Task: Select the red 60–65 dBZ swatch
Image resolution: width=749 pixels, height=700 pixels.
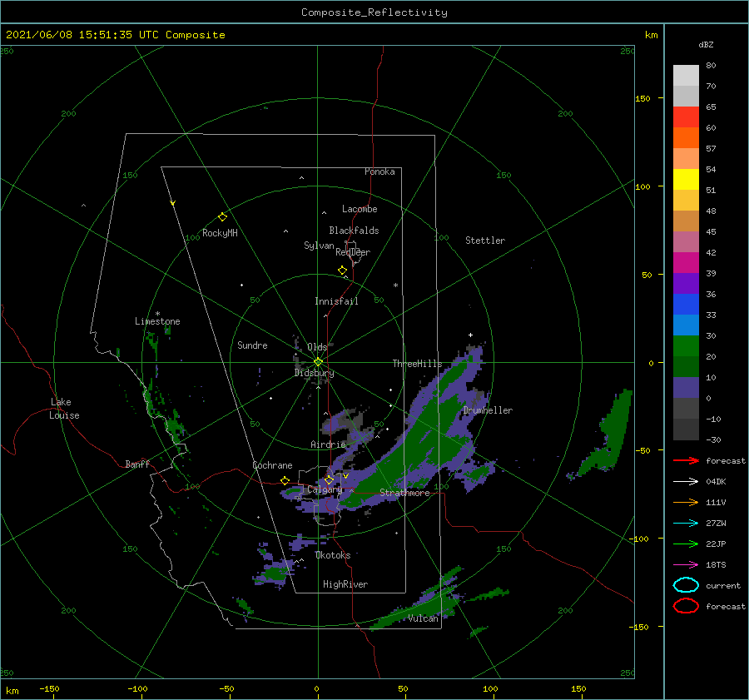Action: (686, 117)
